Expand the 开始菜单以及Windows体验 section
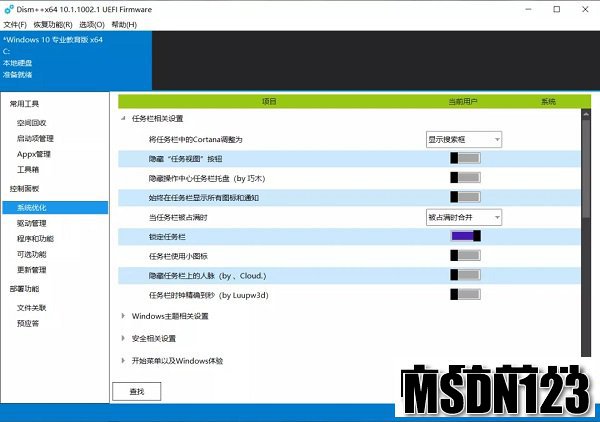This screenshot has width=600, height=422. (123, 360)
